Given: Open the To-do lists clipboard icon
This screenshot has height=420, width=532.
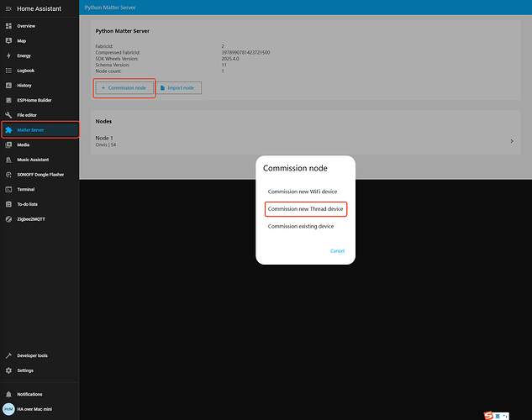Looking at the screenshot, I should coord(8,204).
